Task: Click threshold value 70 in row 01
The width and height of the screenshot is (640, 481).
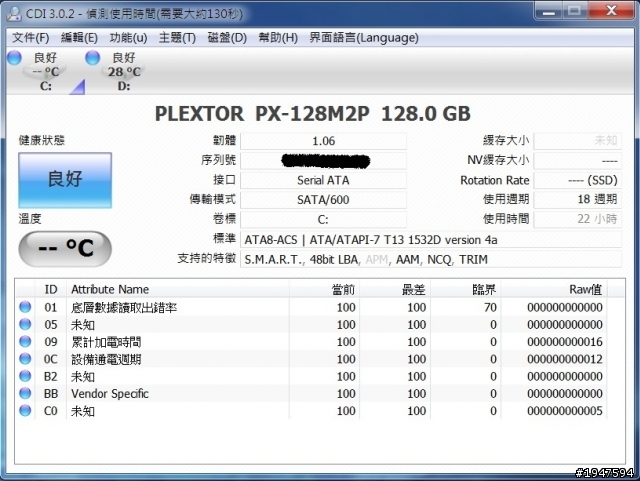Action: [490, 307]
